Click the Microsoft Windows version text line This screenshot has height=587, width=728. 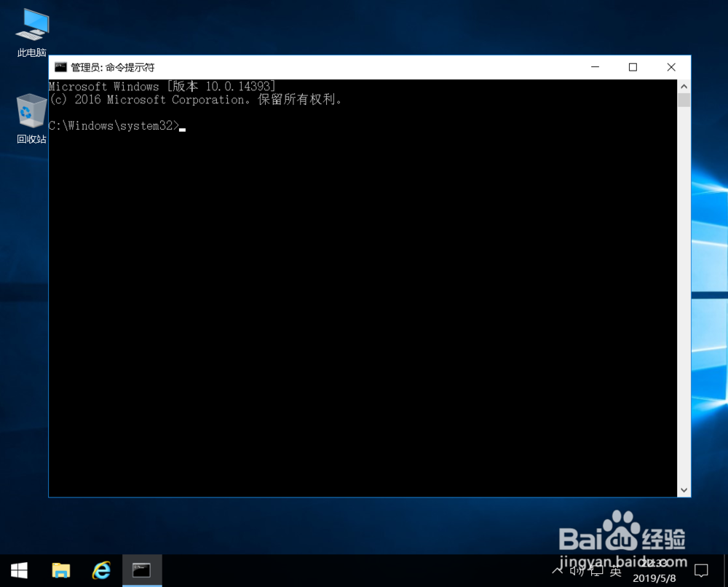[162, 87]
